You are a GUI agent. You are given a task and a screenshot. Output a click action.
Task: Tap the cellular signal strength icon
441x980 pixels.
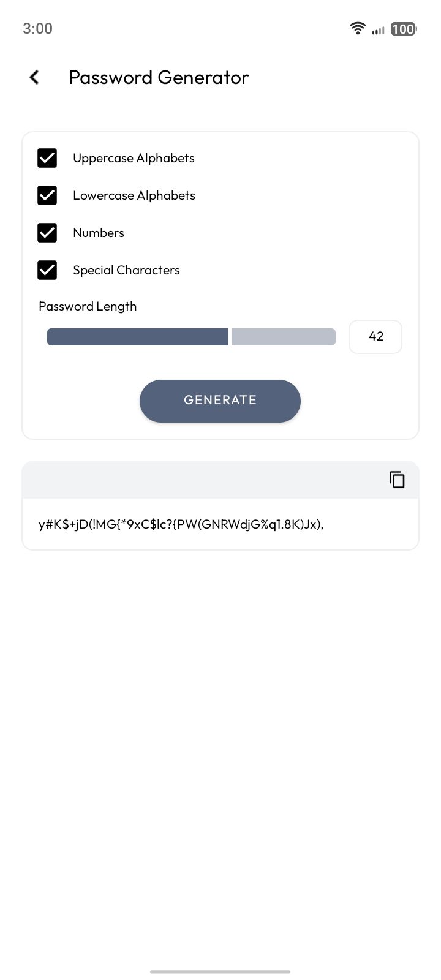pos(378,29)
